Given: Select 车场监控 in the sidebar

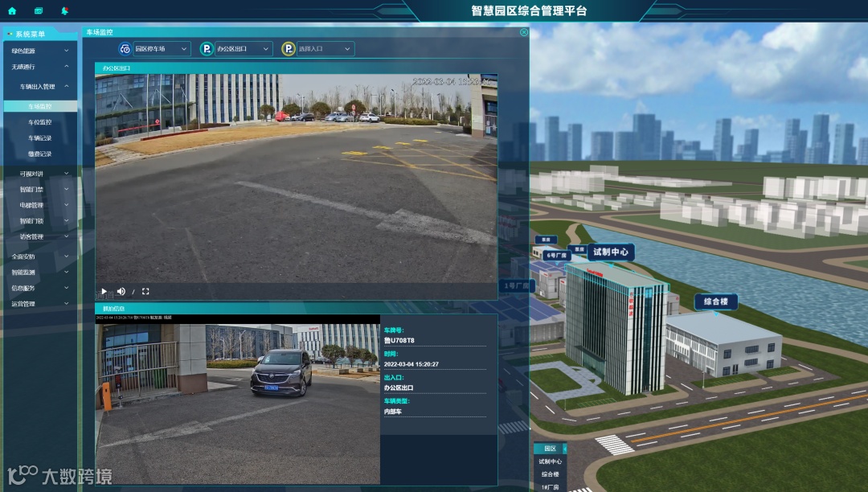Looking at the screenshot, I should (x=40, y=105).
